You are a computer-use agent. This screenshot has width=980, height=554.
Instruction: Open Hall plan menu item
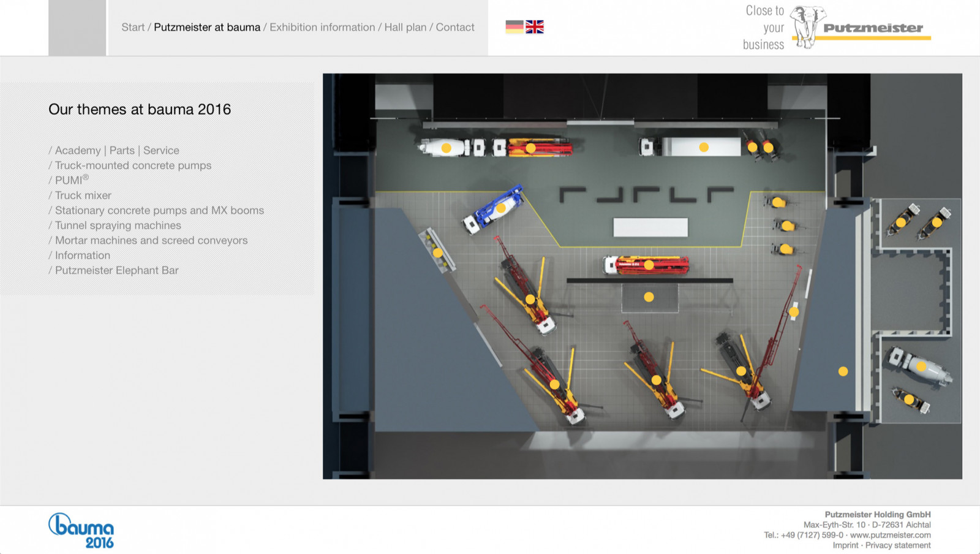point(405,28)
